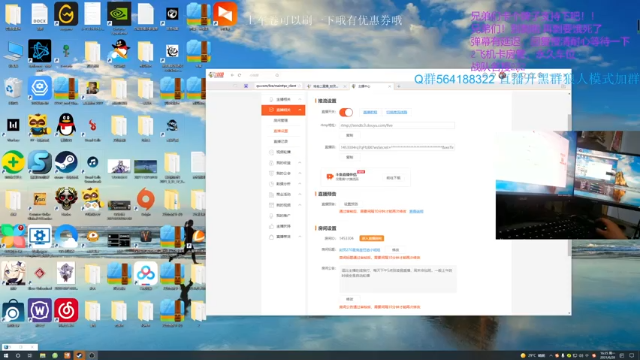Open the NVIDIA GeForce Experience shortcut

(x=119, y=13)
